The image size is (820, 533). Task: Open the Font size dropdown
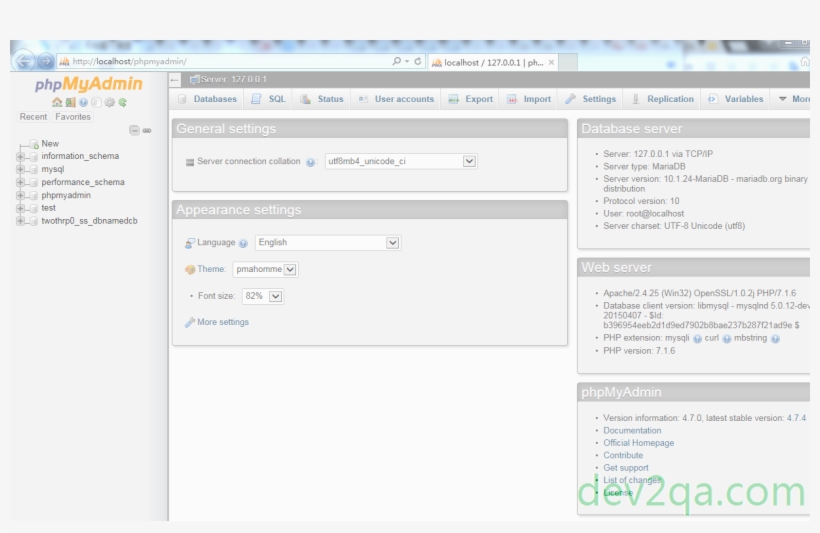263,296
